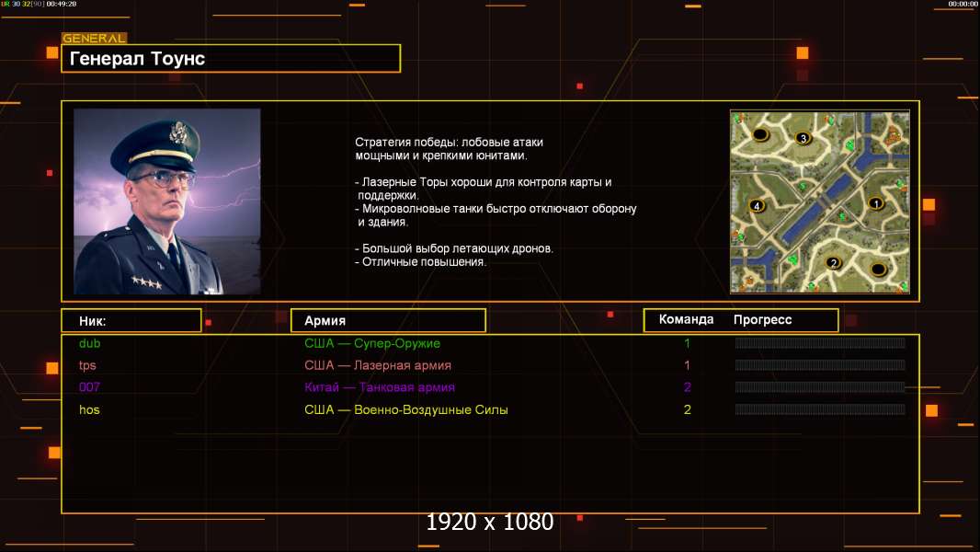Viewport: 980px width, 552px height.
Task: Select the 'Прогресс' column header
Action: point(762,320)
